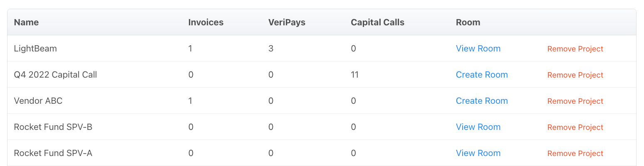Open View Room for LightBeam
644x166 pixels.
pos(478,49)
